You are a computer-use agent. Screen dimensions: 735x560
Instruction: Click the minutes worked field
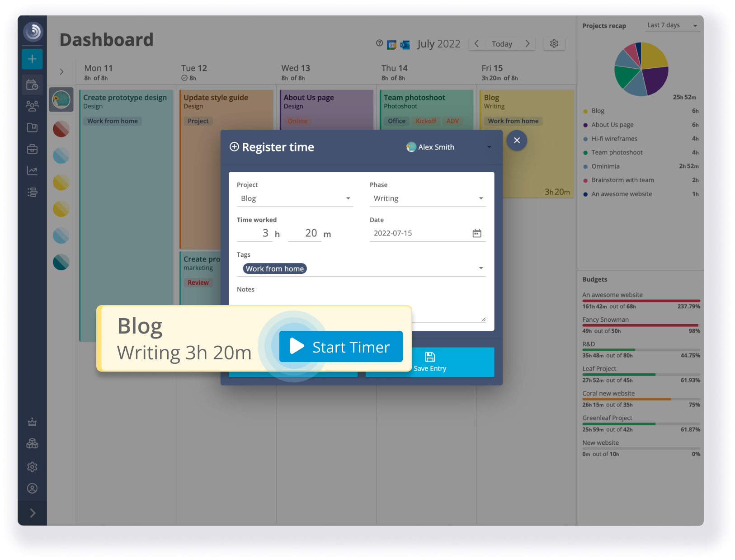[305, 233]
